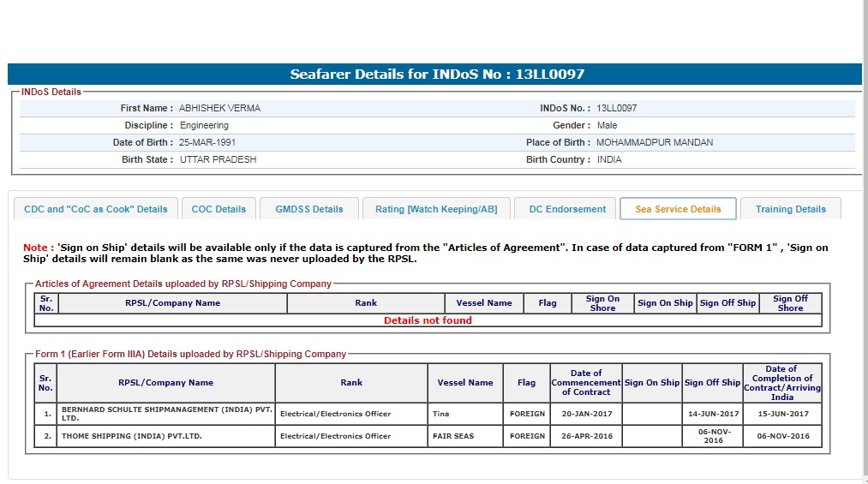The height and width of the screenshot is (484, 868).
Task: Open the Training Details tab
Action: (x=791, y=209)
